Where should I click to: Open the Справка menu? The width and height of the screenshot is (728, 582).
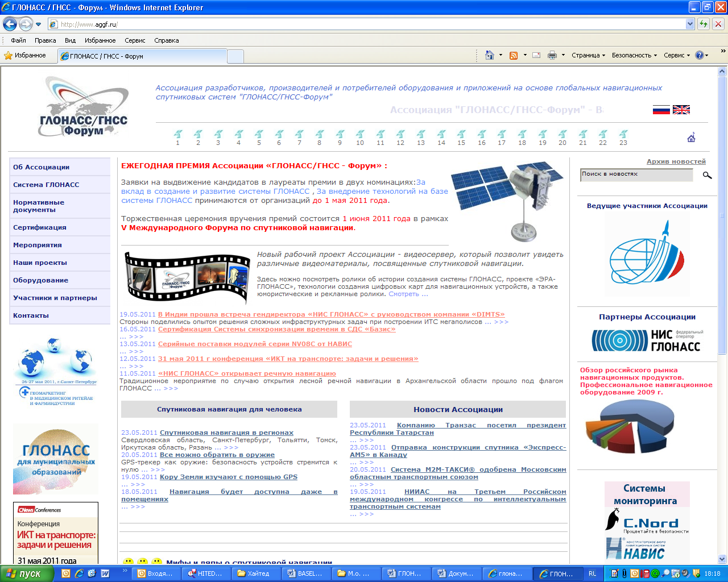pyautogui.click(x=167, y=40)
